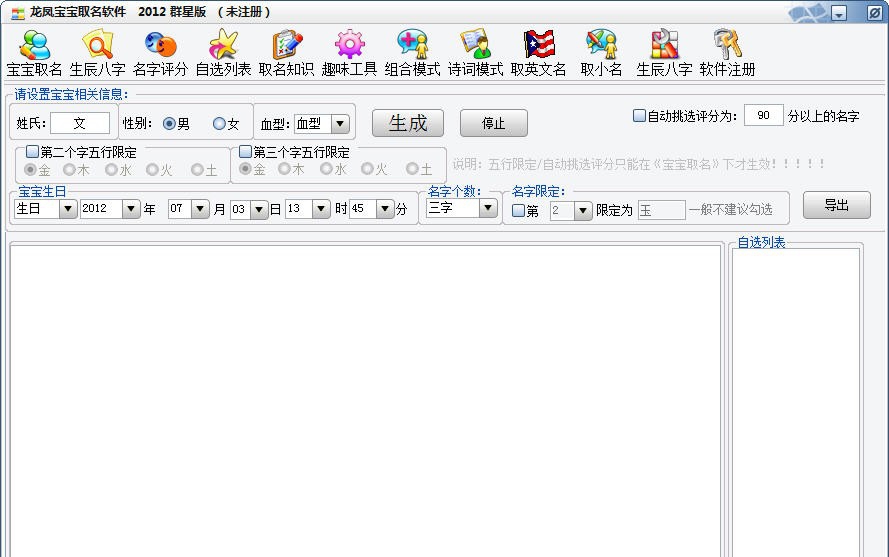Viewport: 889px width, 557px height.
Task: Open the 生日 type dropdown
Action: coord(68,209)
